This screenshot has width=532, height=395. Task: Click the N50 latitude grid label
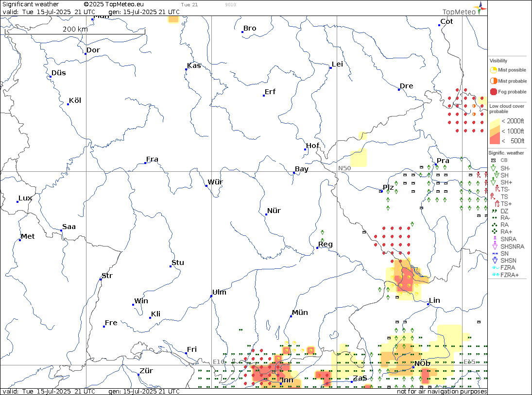point(344,168)
